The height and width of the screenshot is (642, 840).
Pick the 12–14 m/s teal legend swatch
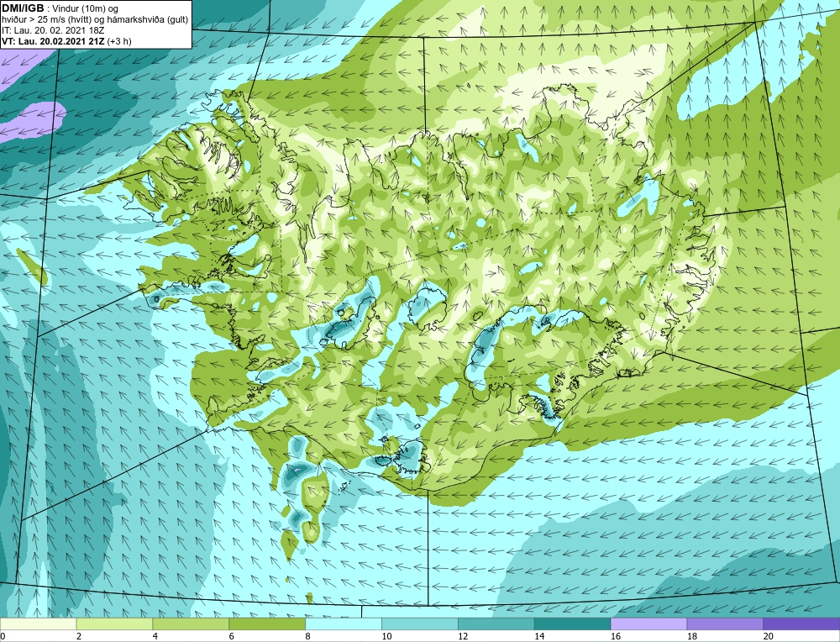coord(496,624)
